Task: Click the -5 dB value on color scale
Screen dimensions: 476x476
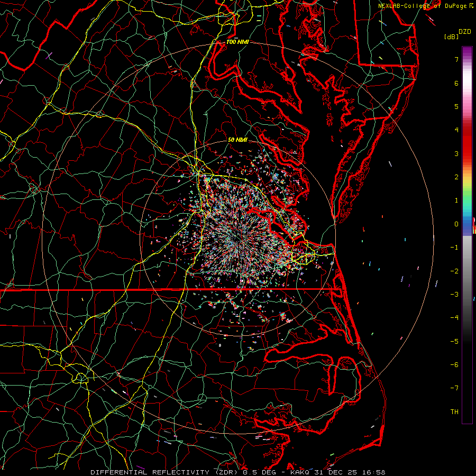Action: (x=454, y=342)
